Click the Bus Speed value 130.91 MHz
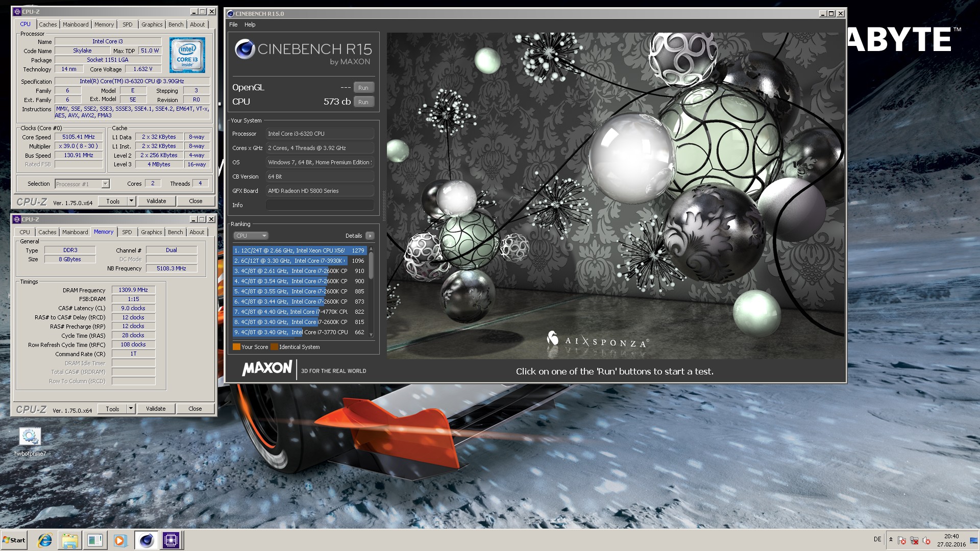This screenshot has width=980, height=551. pyautogui.click(x=79, y=156)
